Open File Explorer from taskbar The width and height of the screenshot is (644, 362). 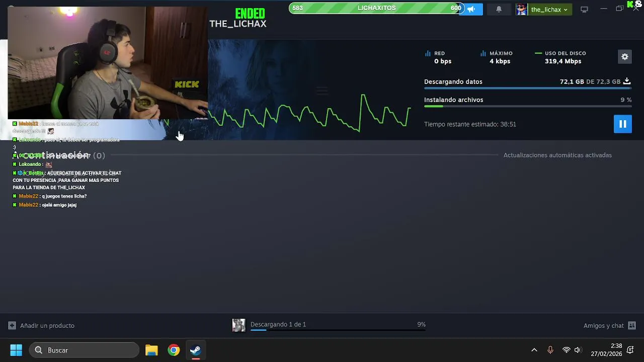pos(151,350)
